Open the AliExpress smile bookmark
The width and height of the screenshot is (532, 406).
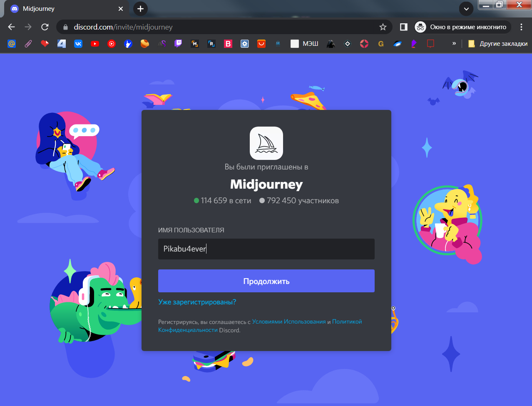pyautogui.click(x=261, y=43)
